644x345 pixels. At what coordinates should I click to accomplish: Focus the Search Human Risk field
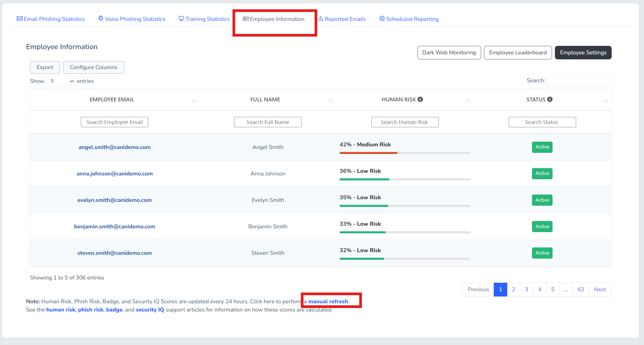click(405, 122)
